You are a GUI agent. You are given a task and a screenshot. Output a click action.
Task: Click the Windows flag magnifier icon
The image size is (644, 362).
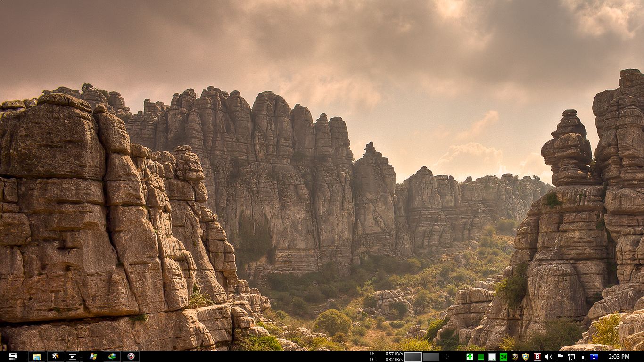93,356
